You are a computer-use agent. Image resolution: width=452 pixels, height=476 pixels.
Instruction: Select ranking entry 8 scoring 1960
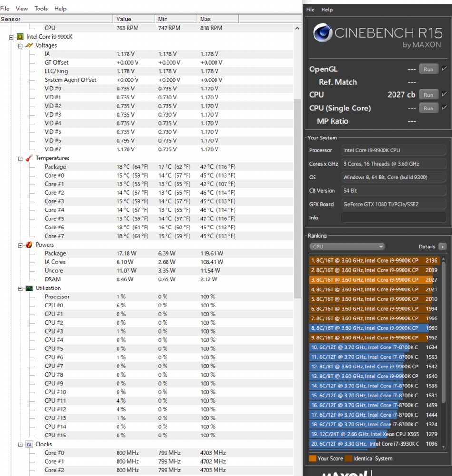374,328
